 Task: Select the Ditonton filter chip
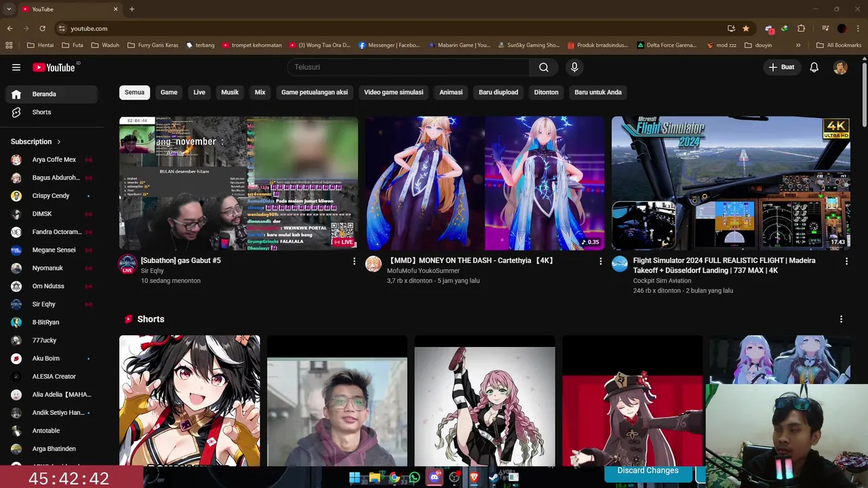click(x=546, y=92)
